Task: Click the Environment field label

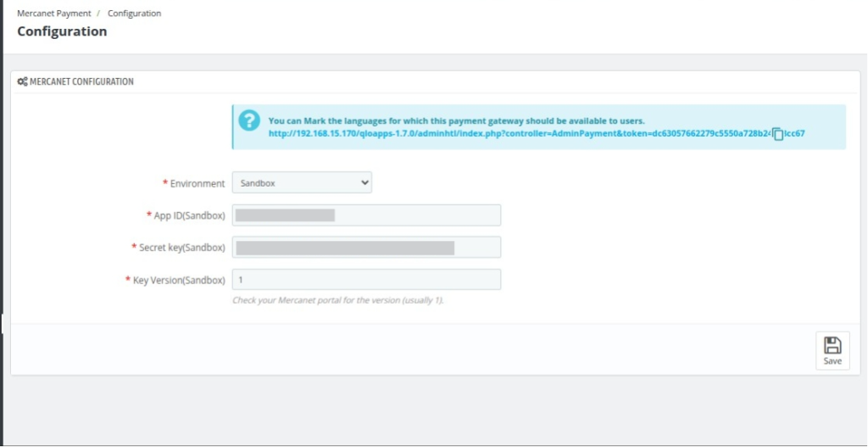Action: click(x=198, y=183)
